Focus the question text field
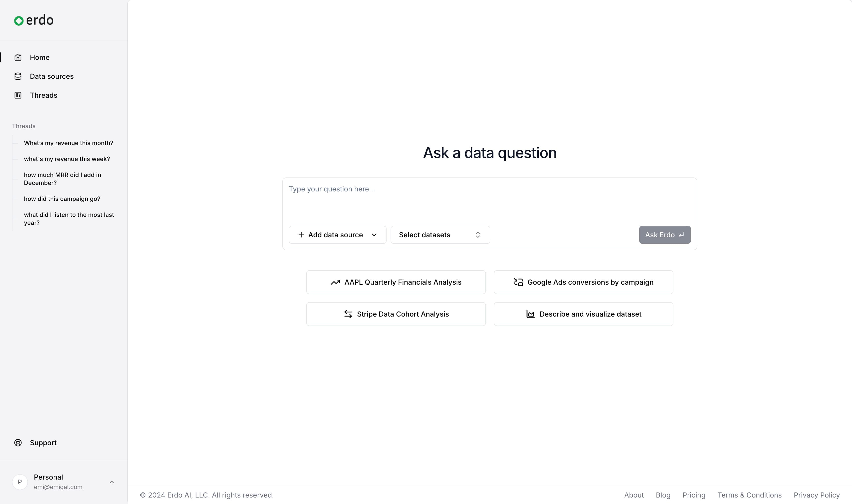The image size is (852, 504). tap(489, 200)
